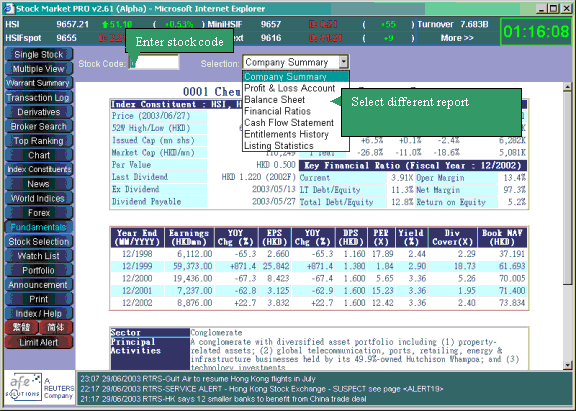Click Internet Explorer title bar icon
Image resolution: width=576 pixels, height=411 pixels.
pos(9,8)
